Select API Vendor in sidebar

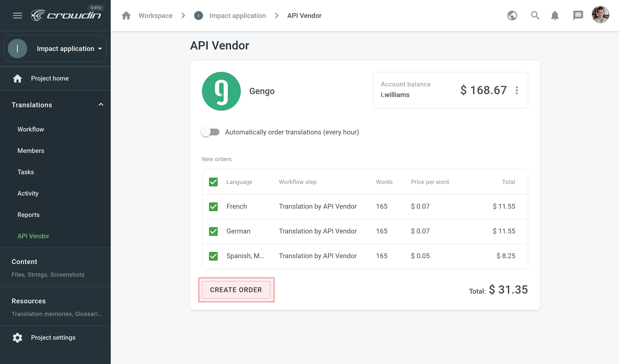coord(33,236)
